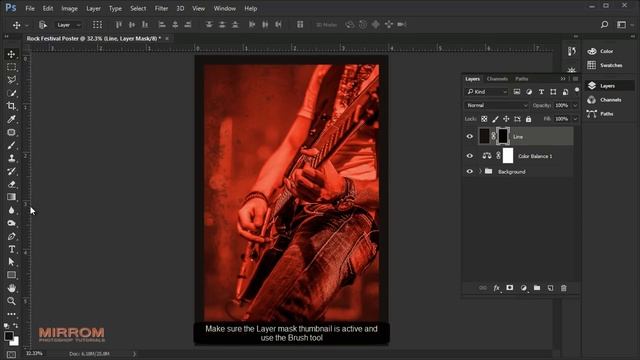Viewport: 640px width, 360px height.
Task: Open the Window menu
Action: pyautogui.click(x=224, y=8)
